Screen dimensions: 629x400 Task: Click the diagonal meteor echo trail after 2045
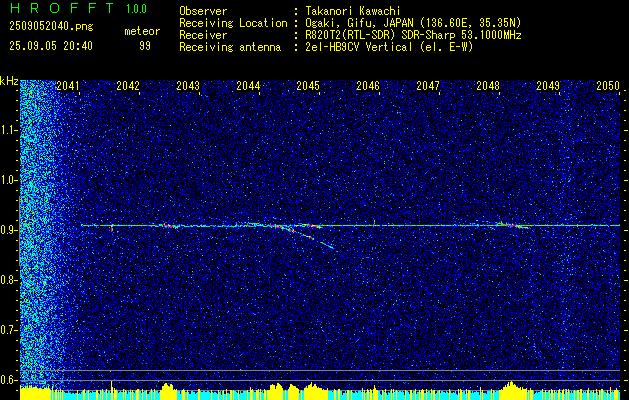coord(313,237)
